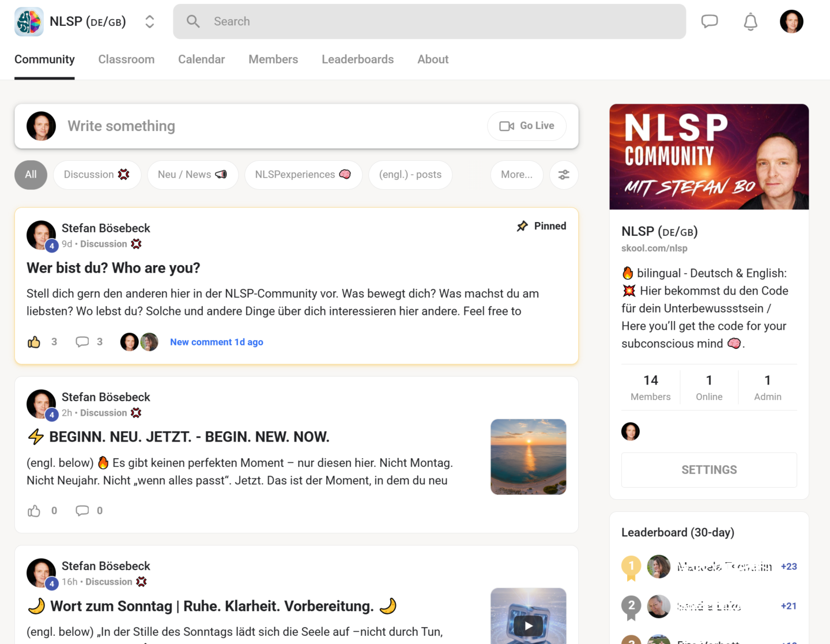Switch to the Community tab

tap(44, 59)
